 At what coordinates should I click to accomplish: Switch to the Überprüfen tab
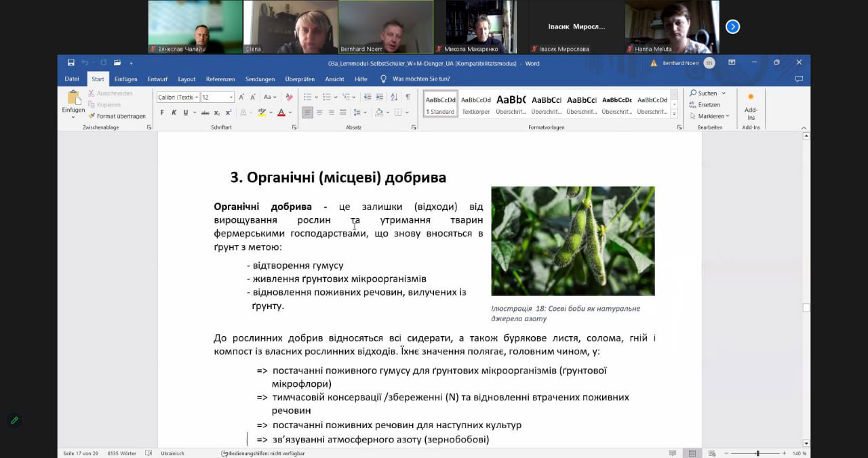click(300, 79)
